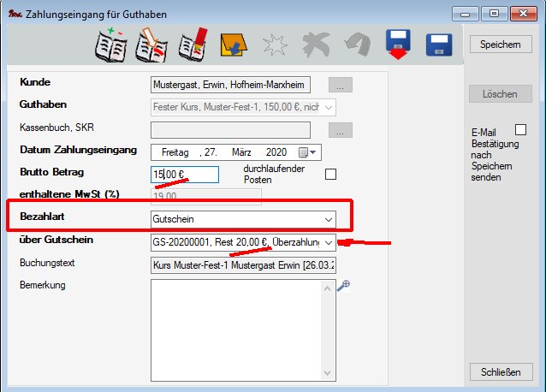Tick the E-Mail Bestätigung checkbox

pyautogui.click(x=520, y=129)
